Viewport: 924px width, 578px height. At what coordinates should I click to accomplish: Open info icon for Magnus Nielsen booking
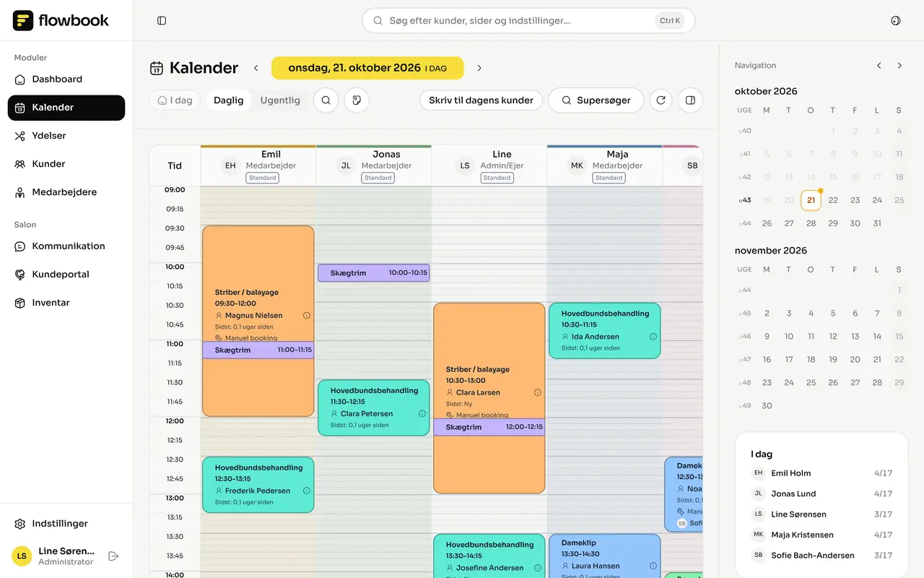[307, 316]
